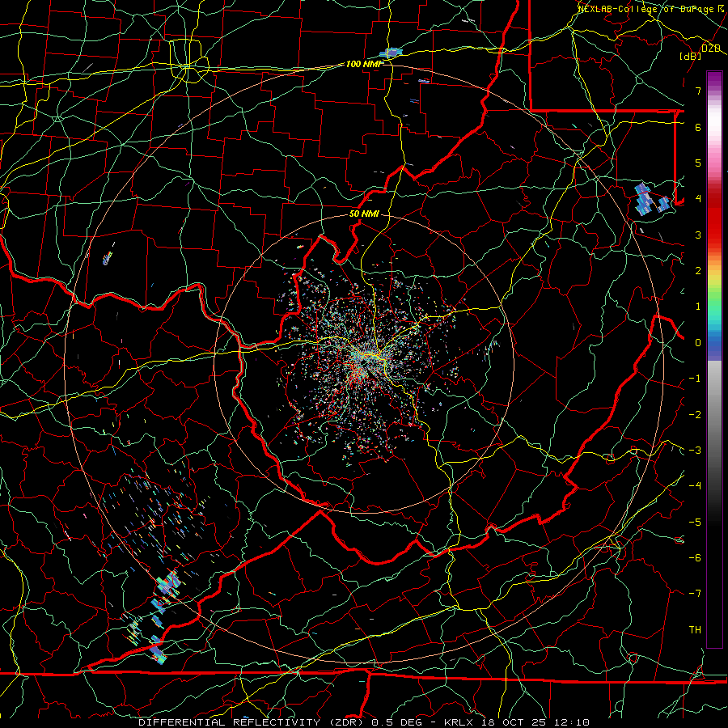Click the "-1" value on the dB scale
Image resolution: width=728 pixels, height=728 pixels.
click(695, 379)
